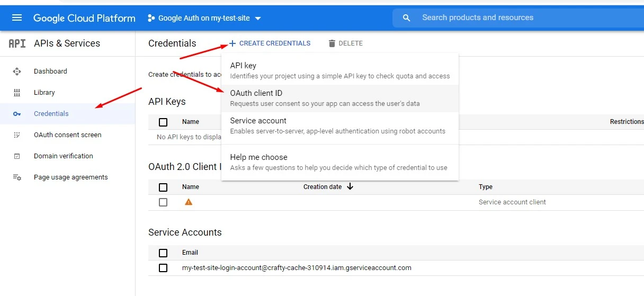Screen dimensions: 644x296
Task: Open the hamburger navigation menu
Action: coord(17,18)
